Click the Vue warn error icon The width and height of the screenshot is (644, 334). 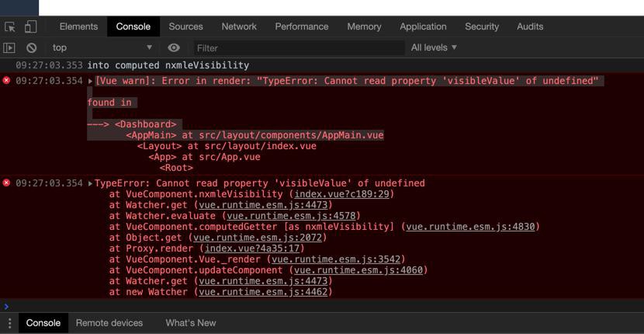pyautogui.click(x=7, y=81)
